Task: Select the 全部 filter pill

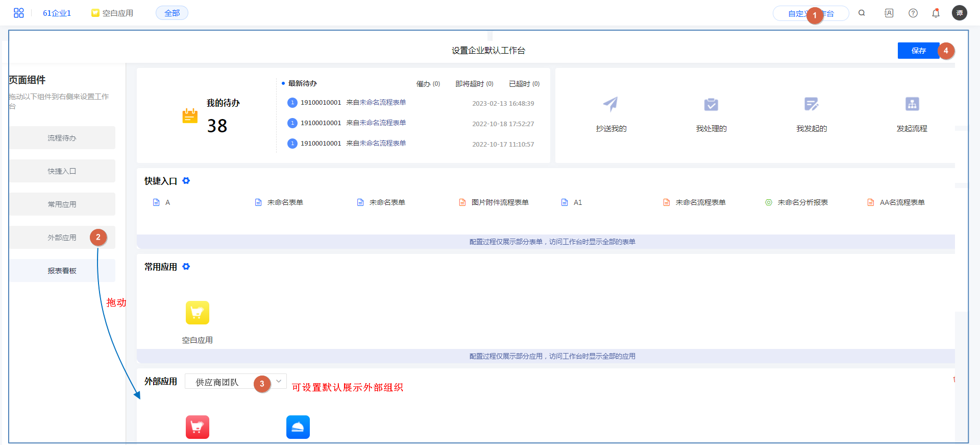Action: pyautogui.click(x=172, y=13)
